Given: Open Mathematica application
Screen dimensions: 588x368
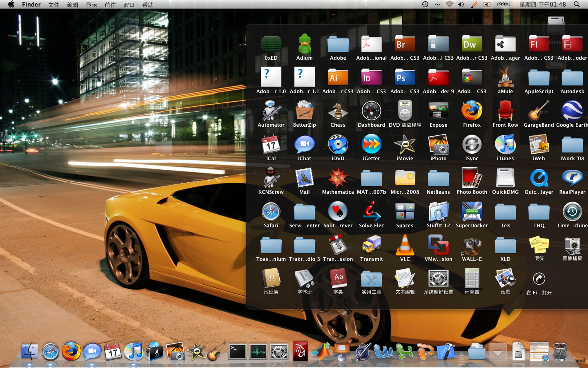Looking at the screenshot, I should click(x=338, y=178).
